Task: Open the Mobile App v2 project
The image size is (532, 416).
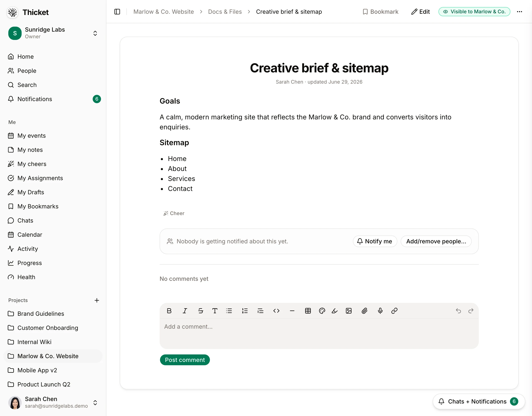Action: [x=53, y=370]
